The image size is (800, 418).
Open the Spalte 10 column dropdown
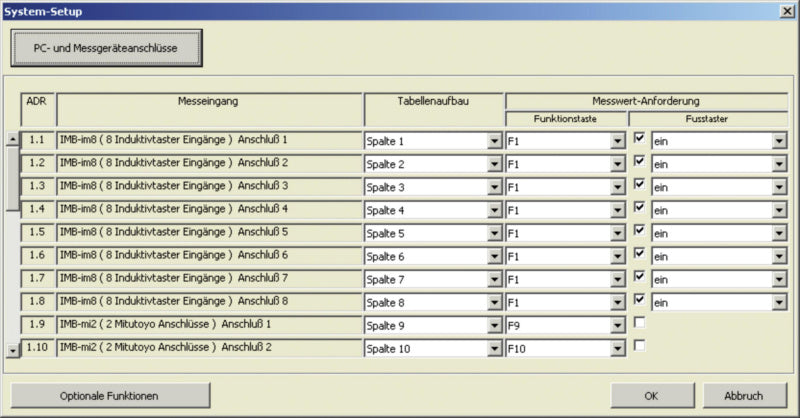tap(494, 349)
